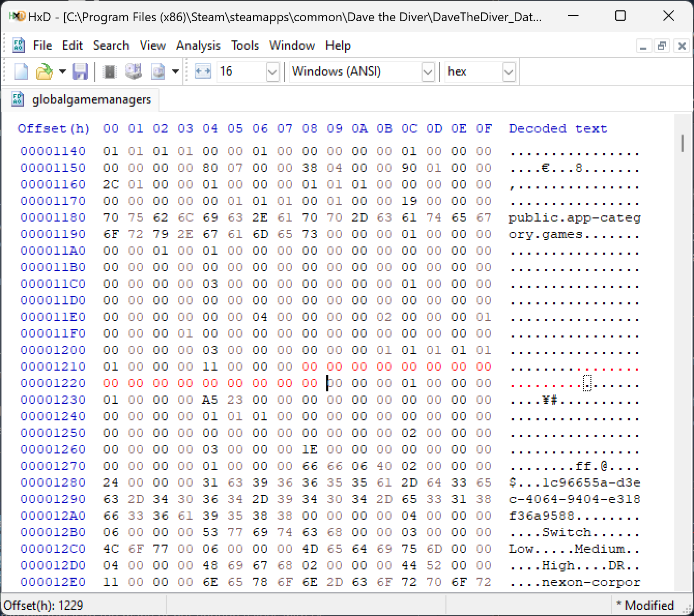Screen dimensions: 694x616
Task: Switch to the globalgamemanagers tab
Action: [81, 99]
